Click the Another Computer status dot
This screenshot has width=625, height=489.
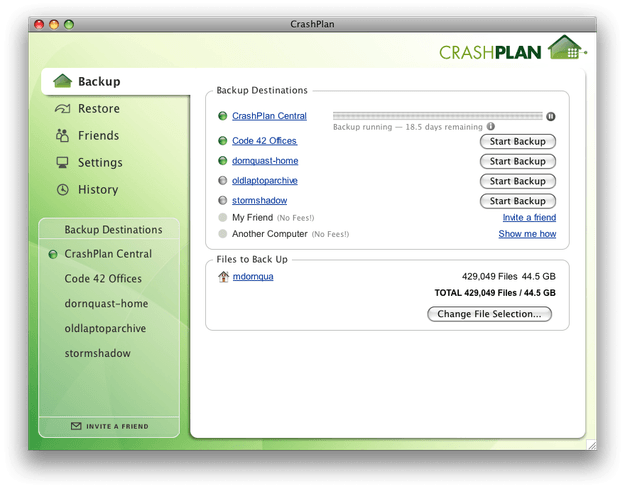(x=222, y=234)
